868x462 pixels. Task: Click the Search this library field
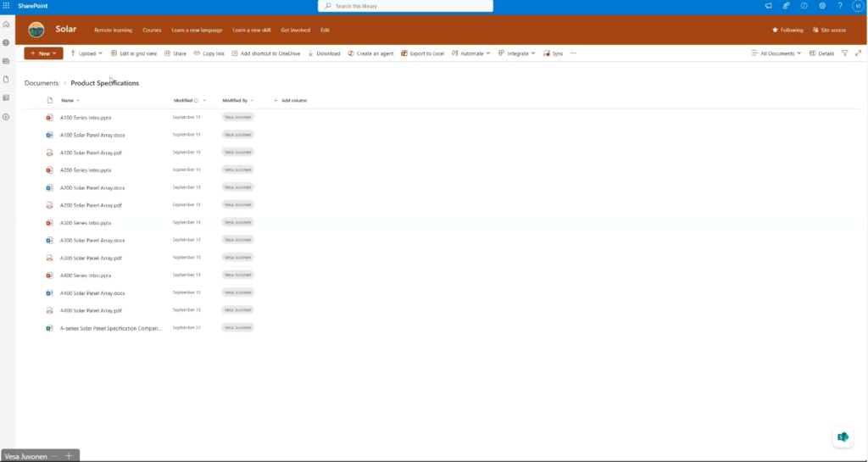tap(407, 6)
